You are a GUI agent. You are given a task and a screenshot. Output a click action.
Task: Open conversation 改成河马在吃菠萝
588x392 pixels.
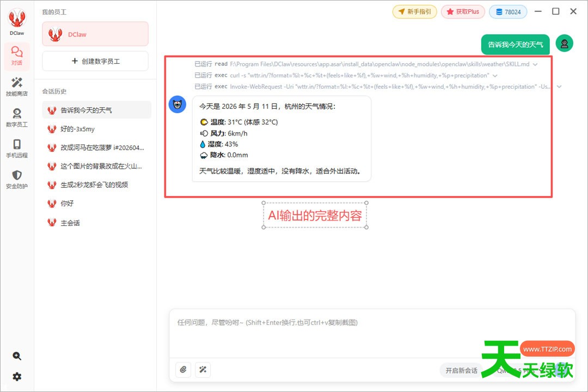coord(97,148)
